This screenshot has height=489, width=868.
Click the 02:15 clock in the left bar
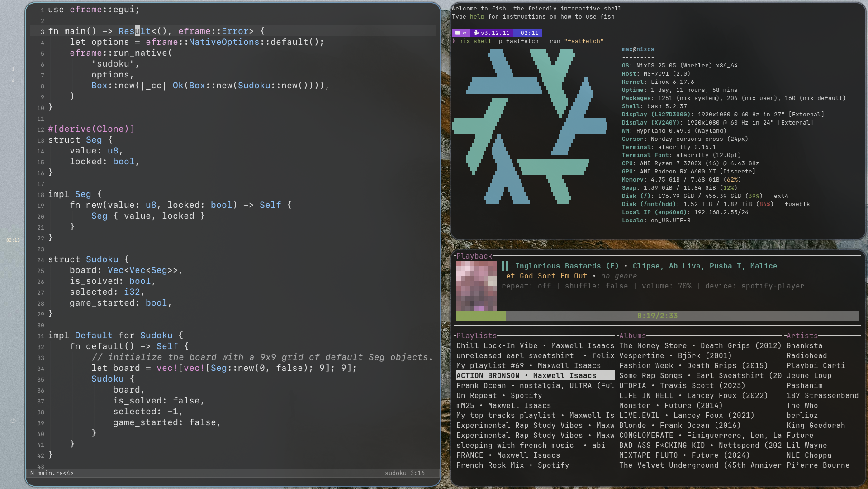pos(13,240)
